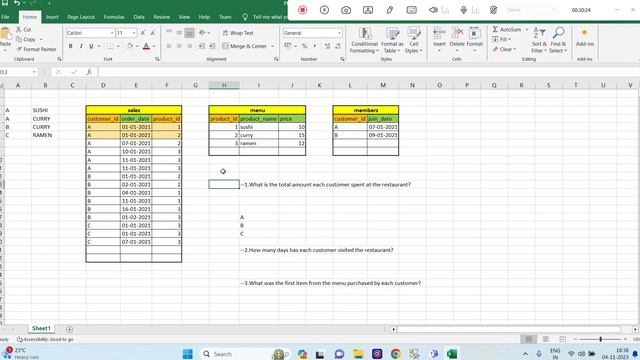Click the sales table header cell
Viewport: 640px width, 360px height.
pos(134,110)
